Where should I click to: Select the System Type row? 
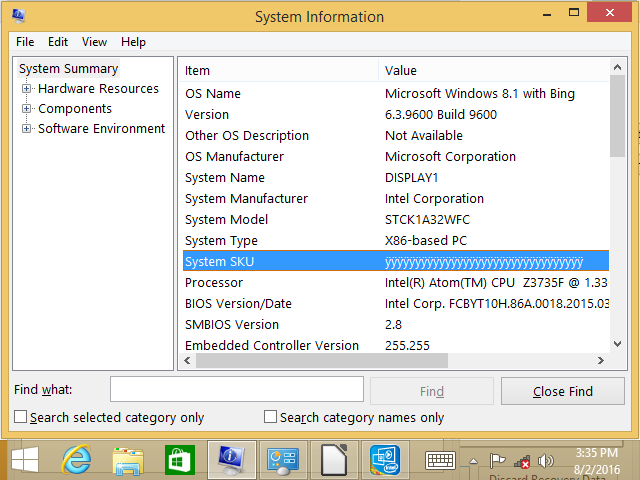coord(396,241)
